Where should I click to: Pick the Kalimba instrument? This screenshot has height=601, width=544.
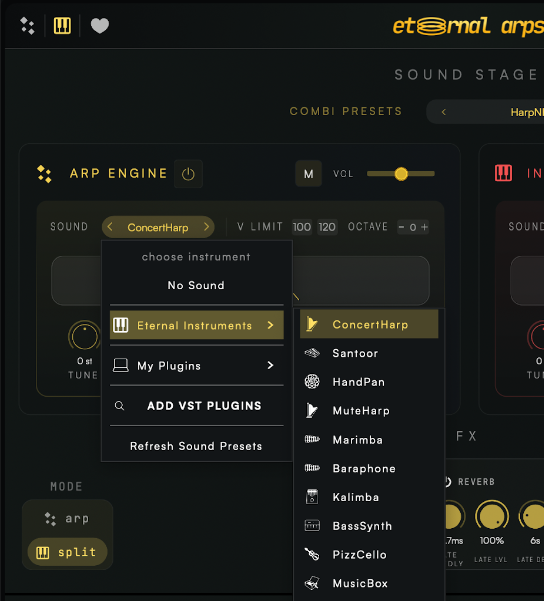369,497
